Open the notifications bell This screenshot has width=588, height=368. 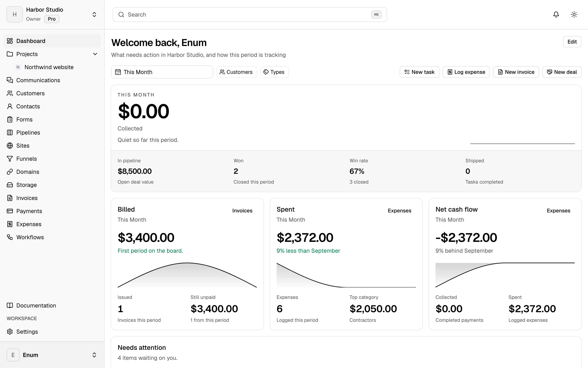click(556, 15)
